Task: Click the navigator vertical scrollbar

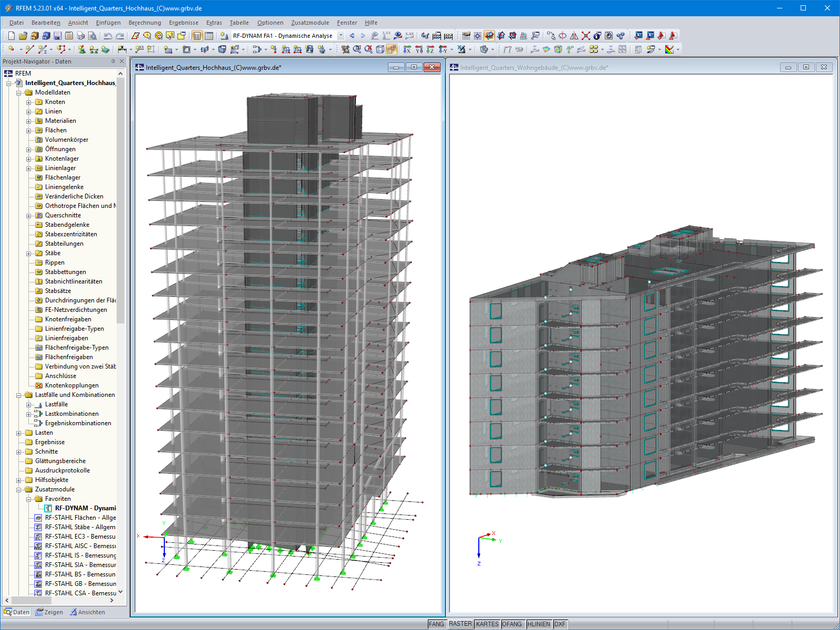Action: (121, 201)
